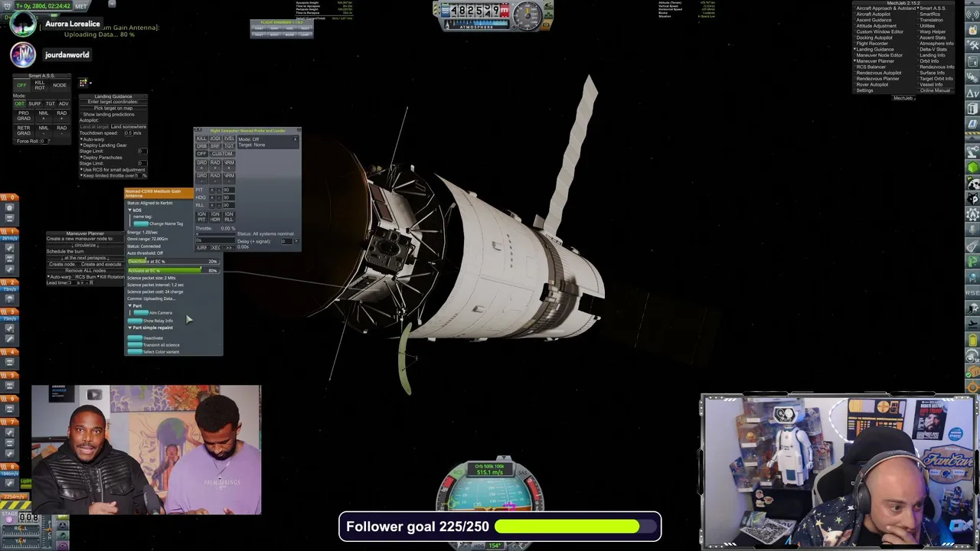Click the door toolbar icon below Delta-V
The image size is (980, 551).
pyautogui.click(x=972, y=109)
